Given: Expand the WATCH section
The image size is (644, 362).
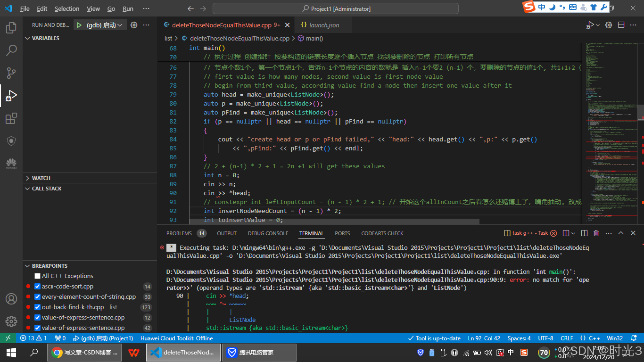Looking at the screenshot, I should coord(90,178).
